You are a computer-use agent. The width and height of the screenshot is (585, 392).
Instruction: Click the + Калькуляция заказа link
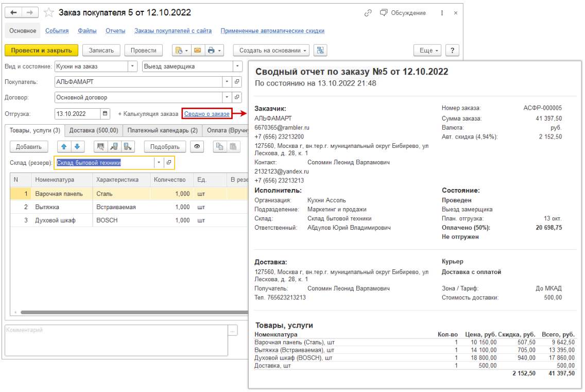tap(148, 114)
